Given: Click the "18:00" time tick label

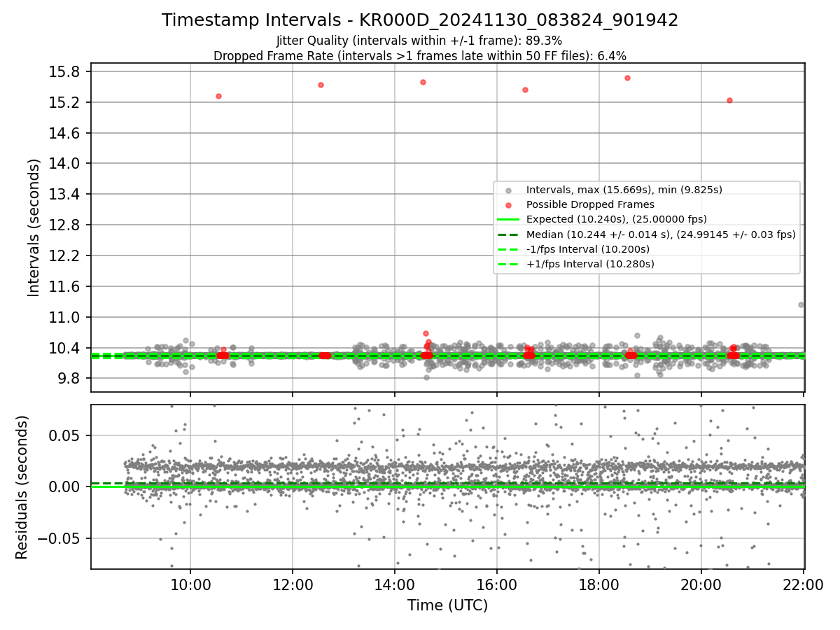Looking at the screenshot, I should pos(599,584).
